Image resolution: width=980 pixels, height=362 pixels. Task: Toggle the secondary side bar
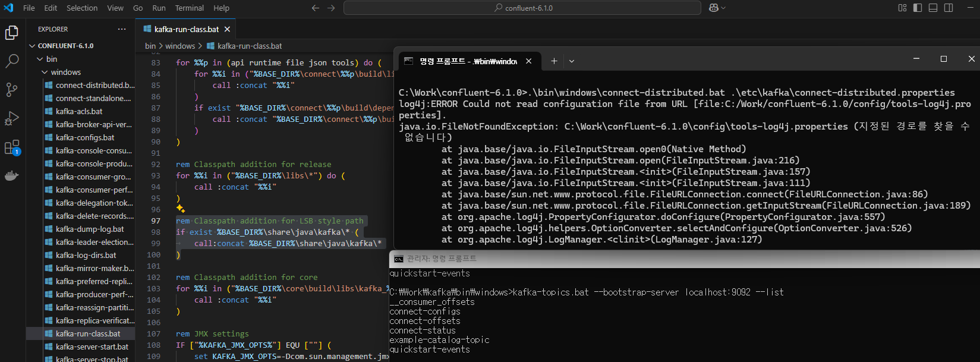click(949, 8)
